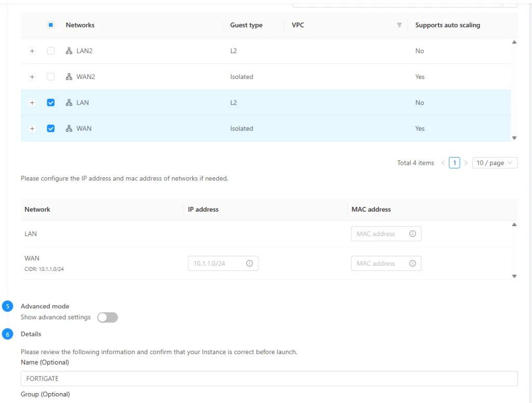
Task: Enable the Show advanced settings toggle
Action: coord(108,317)
